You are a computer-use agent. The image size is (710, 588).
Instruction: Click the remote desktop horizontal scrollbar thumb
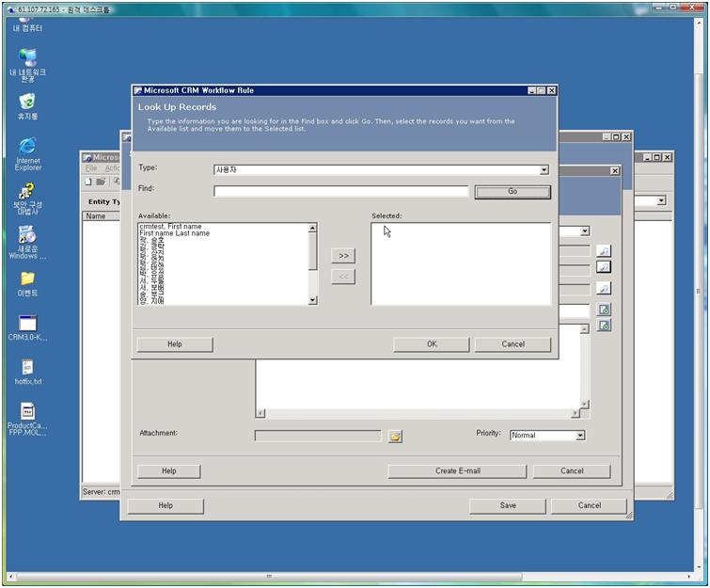(x=269, y=577)
